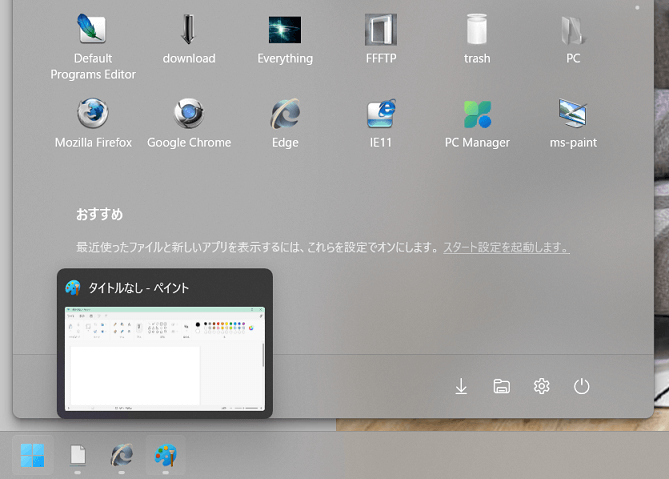
Task: Open the trash pinned icon
Action: coord(477,38)
